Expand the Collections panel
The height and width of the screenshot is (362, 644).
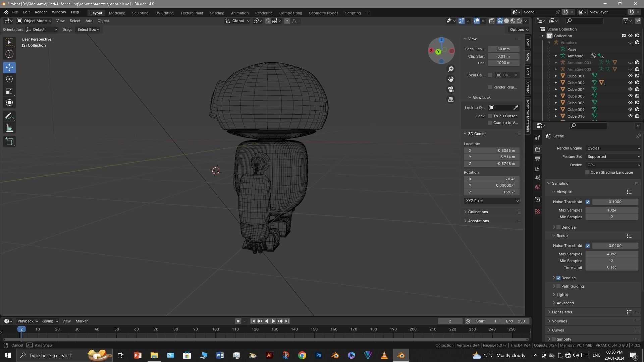478,212
